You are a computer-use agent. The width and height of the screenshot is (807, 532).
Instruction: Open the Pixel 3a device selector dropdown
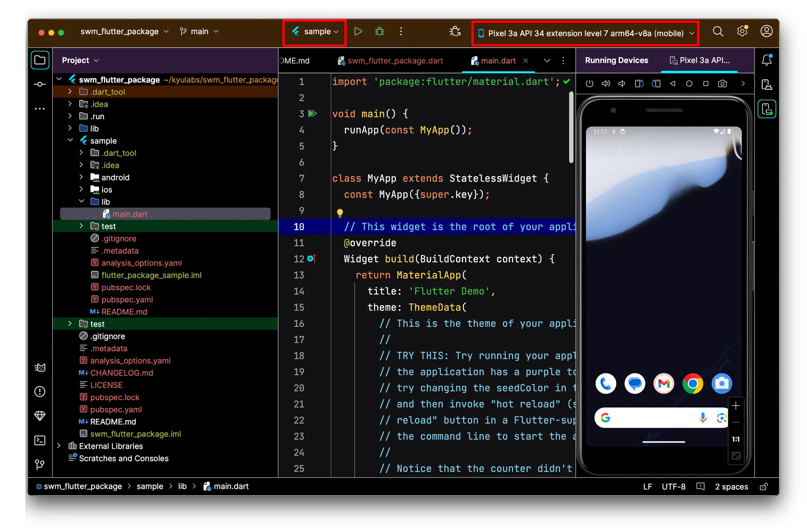click(x=585, y=33)
